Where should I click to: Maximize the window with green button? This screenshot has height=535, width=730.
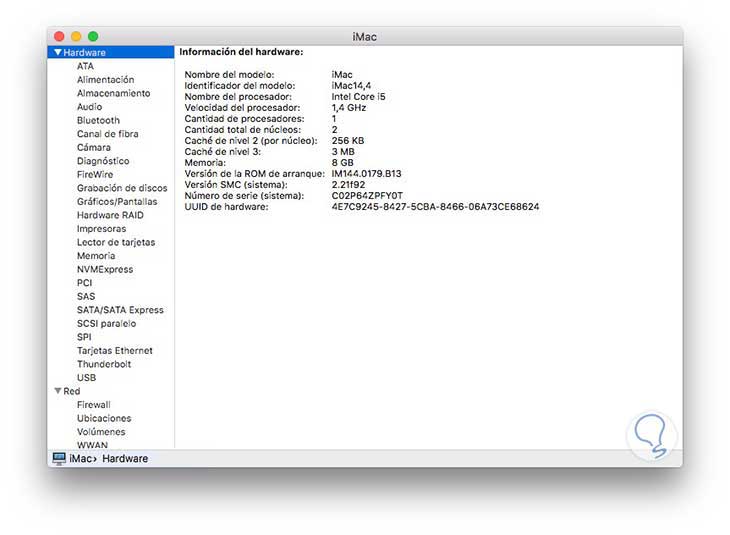[93, 36]
